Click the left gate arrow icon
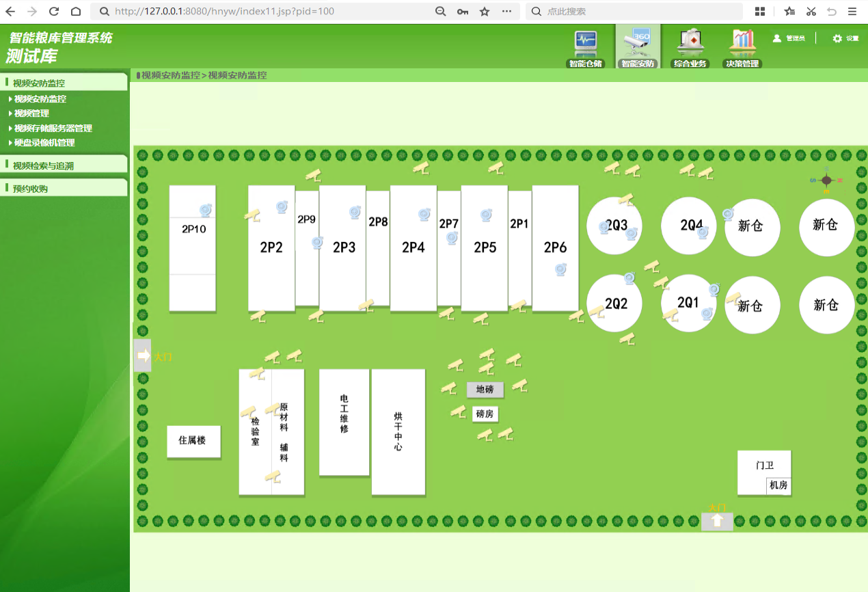868x592 pixels. pos(143,355)
